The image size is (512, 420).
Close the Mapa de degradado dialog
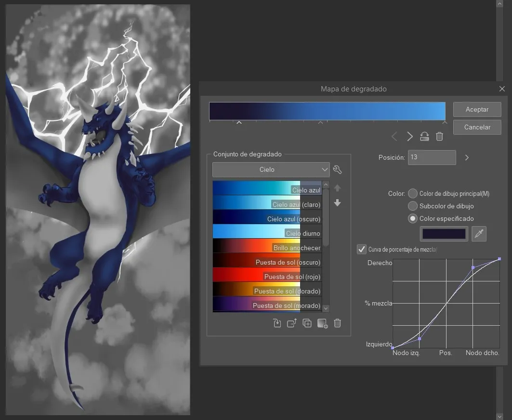pyautogui.click(x=502, y=89)
